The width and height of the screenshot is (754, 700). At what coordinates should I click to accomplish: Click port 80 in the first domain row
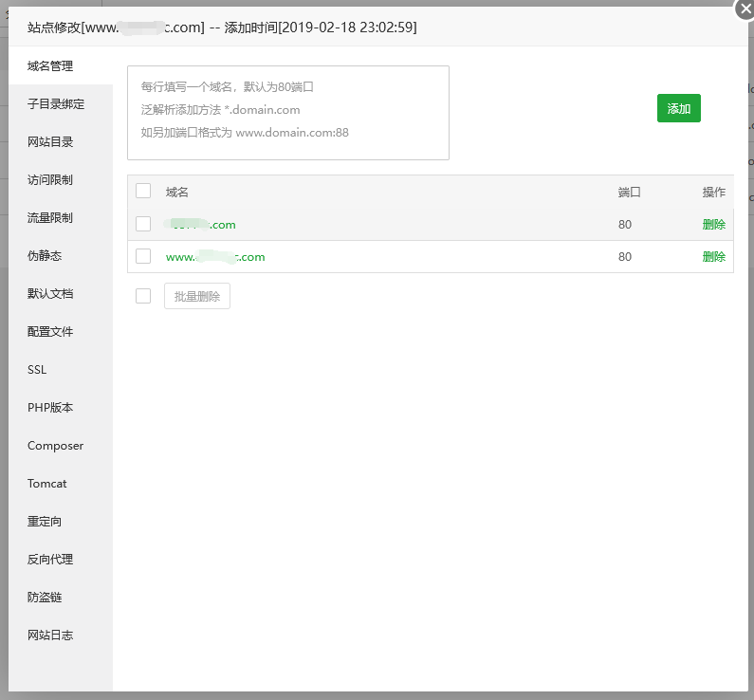tap(625, 225)
